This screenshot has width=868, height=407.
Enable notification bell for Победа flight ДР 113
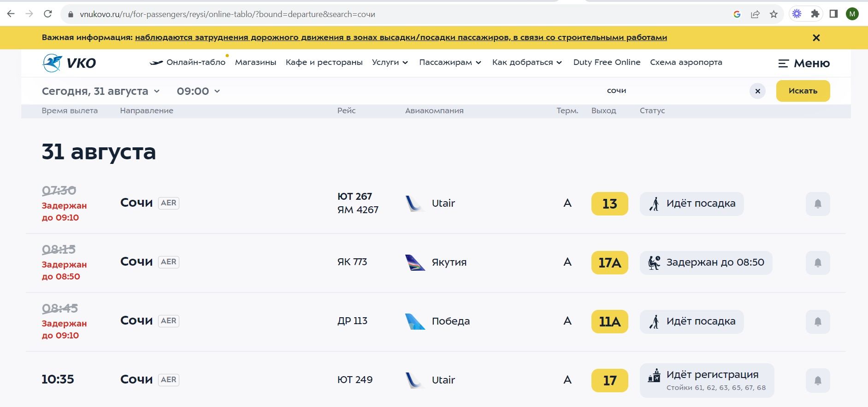[817, 322]
